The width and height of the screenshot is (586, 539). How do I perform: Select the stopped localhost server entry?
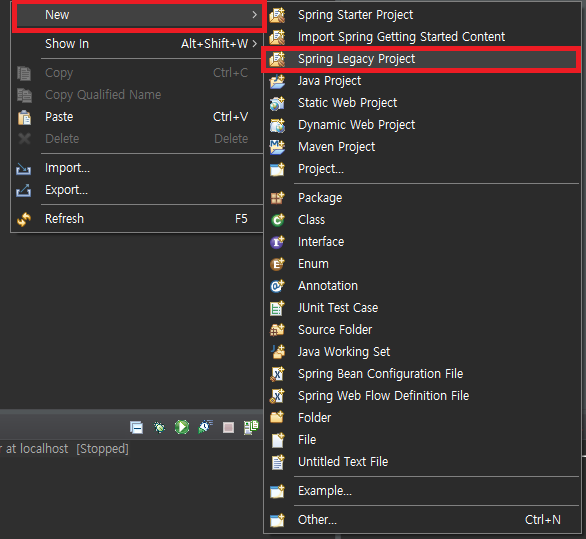[64, 449]
